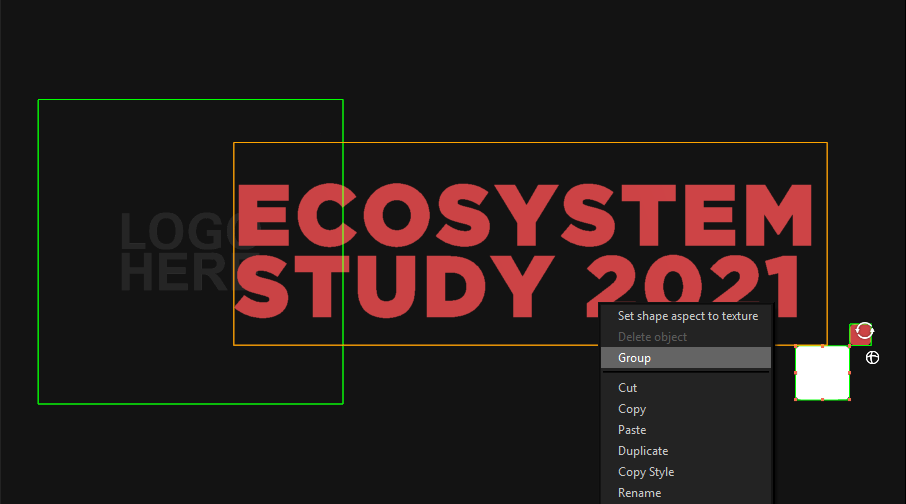This screenshot has height=504, width=906.
Task: Choose Cut in the context menu
Action: (686, 388)
